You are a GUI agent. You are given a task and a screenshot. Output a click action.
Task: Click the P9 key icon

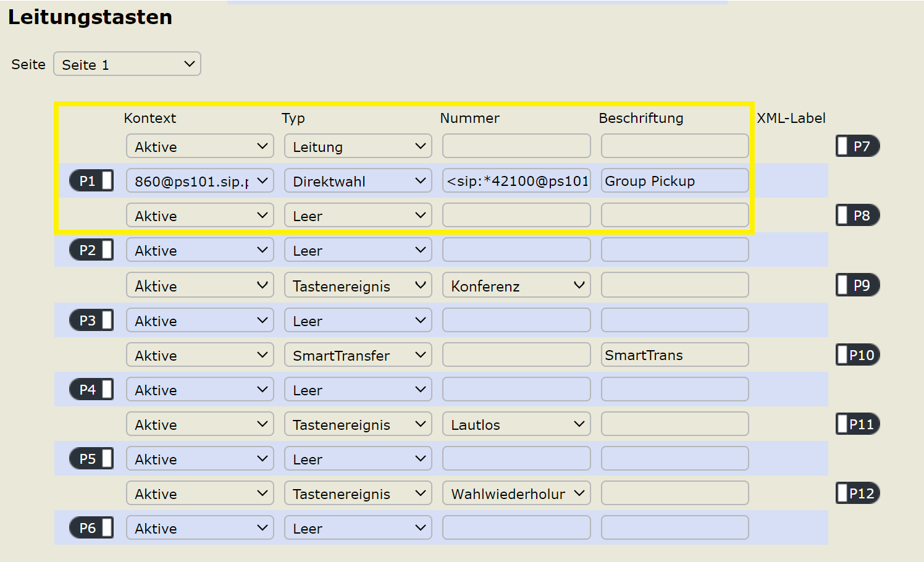click(x=858, y=285)
